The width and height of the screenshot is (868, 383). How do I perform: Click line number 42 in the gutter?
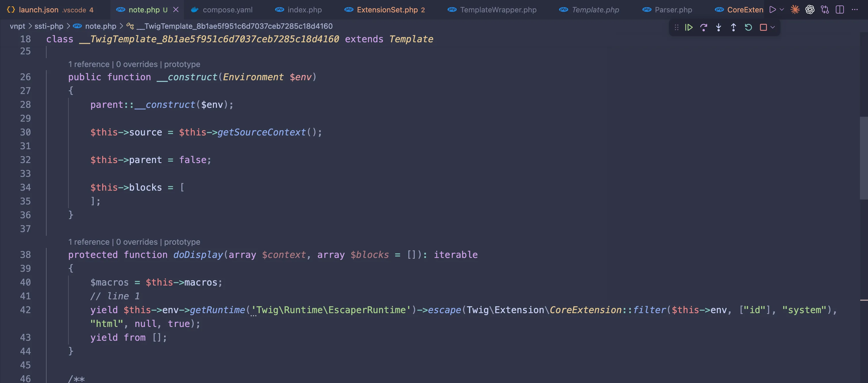[25, 310]
